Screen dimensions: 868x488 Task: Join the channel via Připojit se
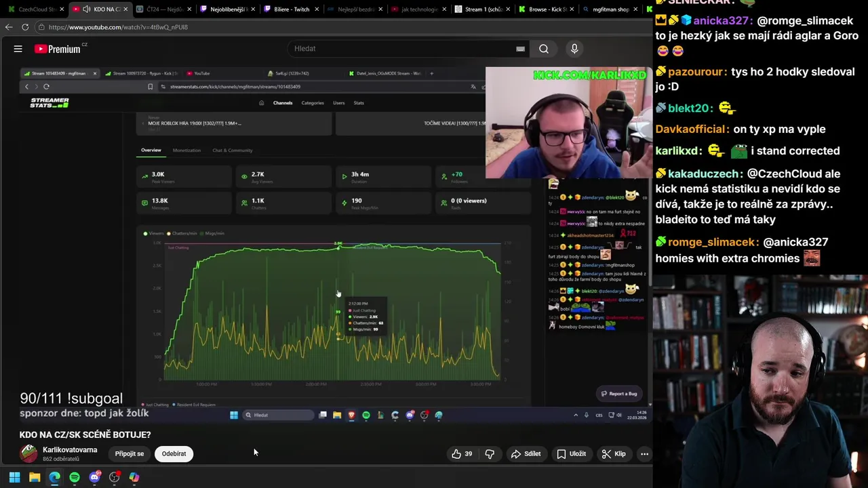129,454
